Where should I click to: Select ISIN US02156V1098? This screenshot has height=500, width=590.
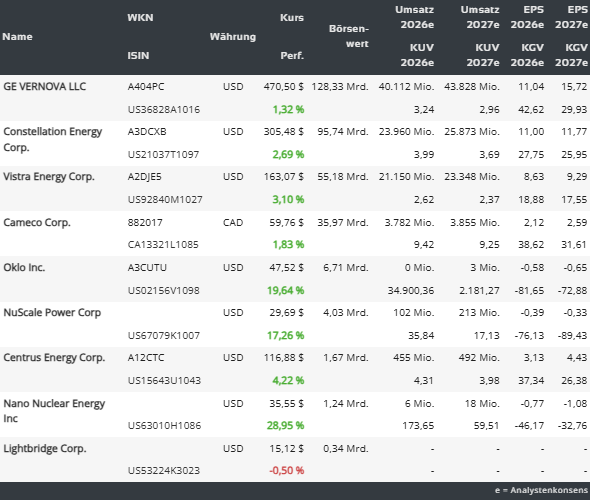point(164,290)
